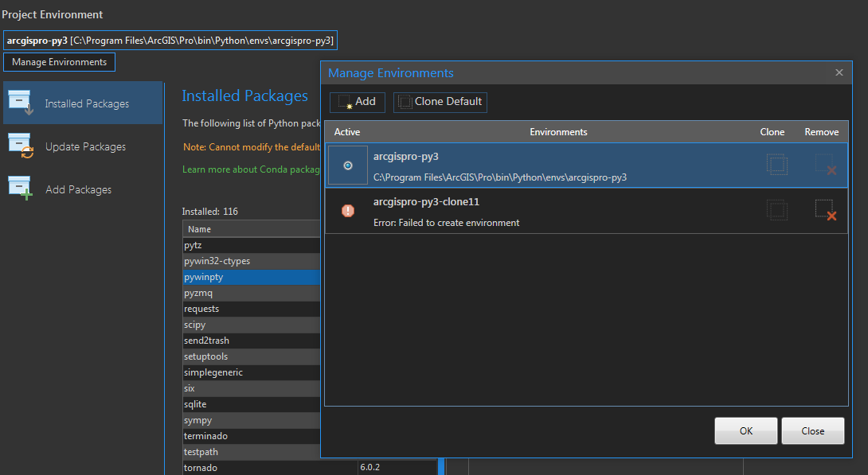Close the Manage Environments dialog with X
Viewport: 868px width, 475px height.
pos(839,72)
